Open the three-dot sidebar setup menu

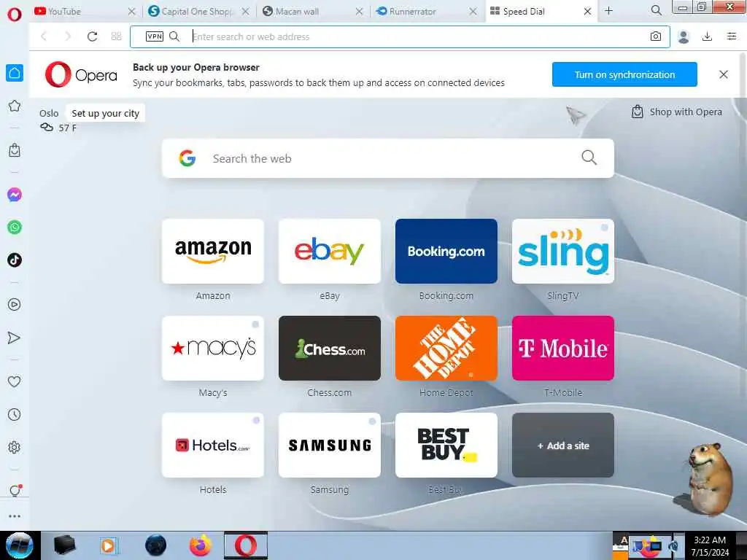(x=15, y=516)
